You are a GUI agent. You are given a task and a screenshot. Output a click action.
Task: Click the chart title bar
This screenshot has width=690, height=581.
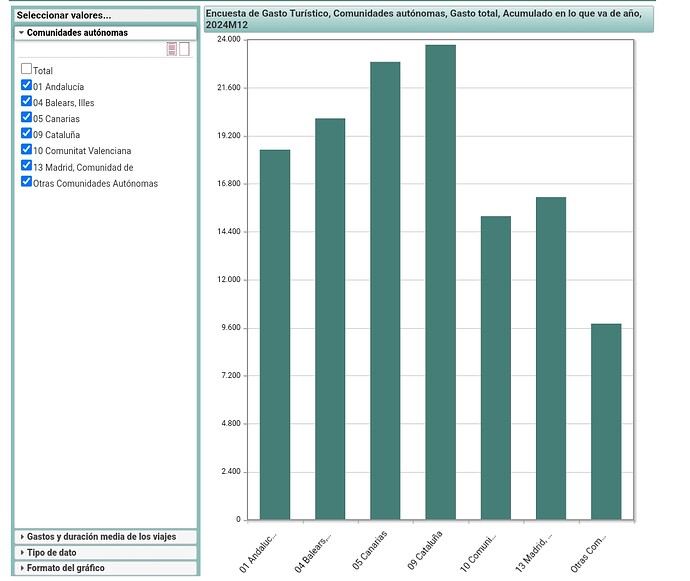point(428,19)
